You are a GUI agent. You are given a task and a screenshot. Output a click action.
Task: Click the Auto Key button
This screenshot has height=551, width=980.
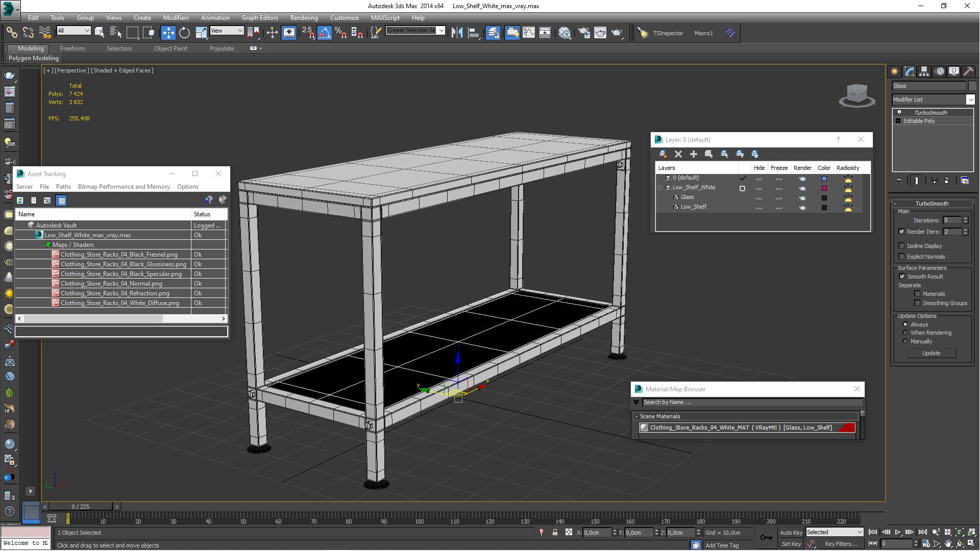[x=791, y=532]
